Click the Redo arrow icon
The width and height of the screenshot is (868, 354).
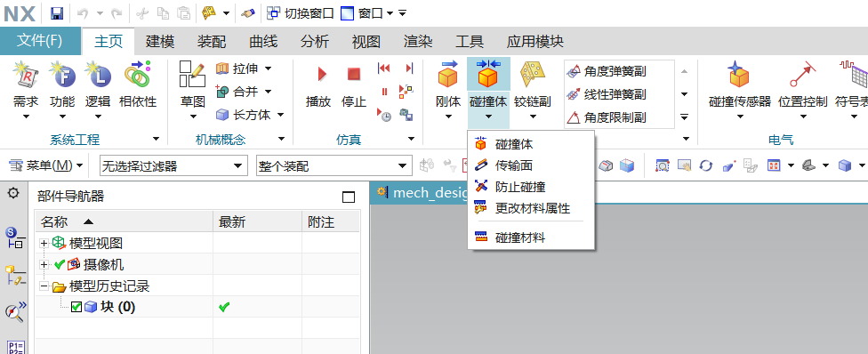(116, 12)
